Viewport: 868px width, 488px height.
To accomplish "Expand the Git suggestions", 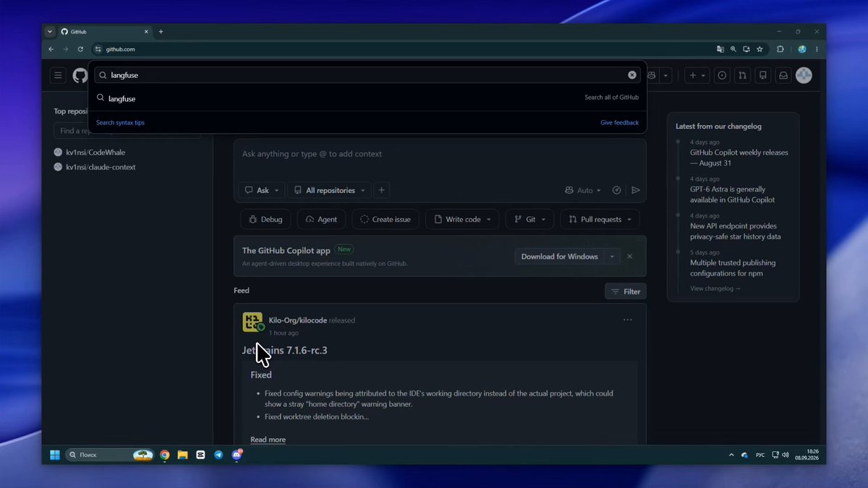I will (x=529, y=219).
